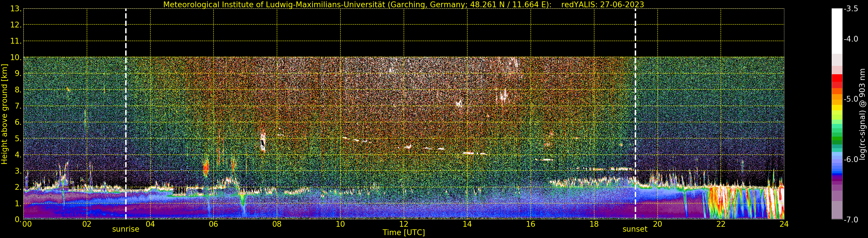This screenshot has height=238, width=868.
Task: Click the time axis tick '14'
Action: (x=467, y=224)
